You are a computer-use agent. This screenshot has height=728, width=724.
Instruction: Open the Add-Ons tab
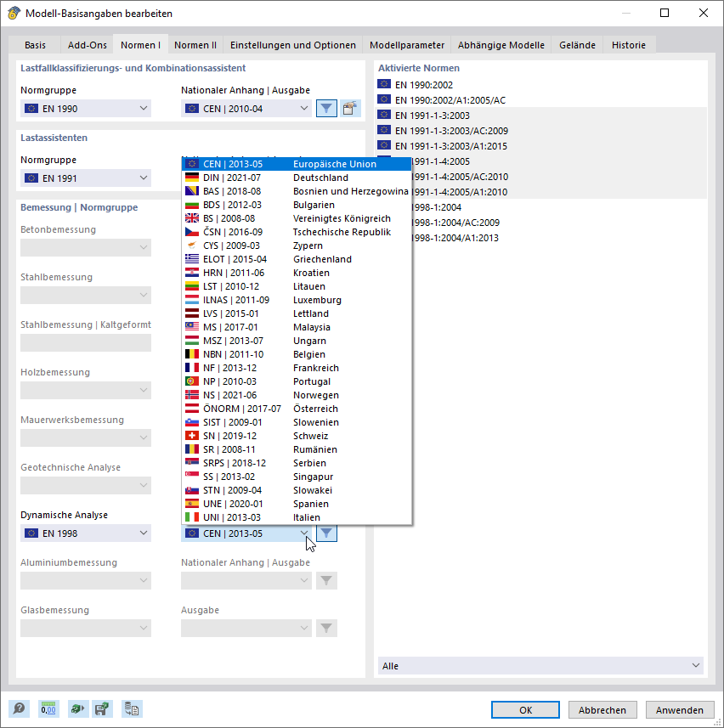coord(88,45)
